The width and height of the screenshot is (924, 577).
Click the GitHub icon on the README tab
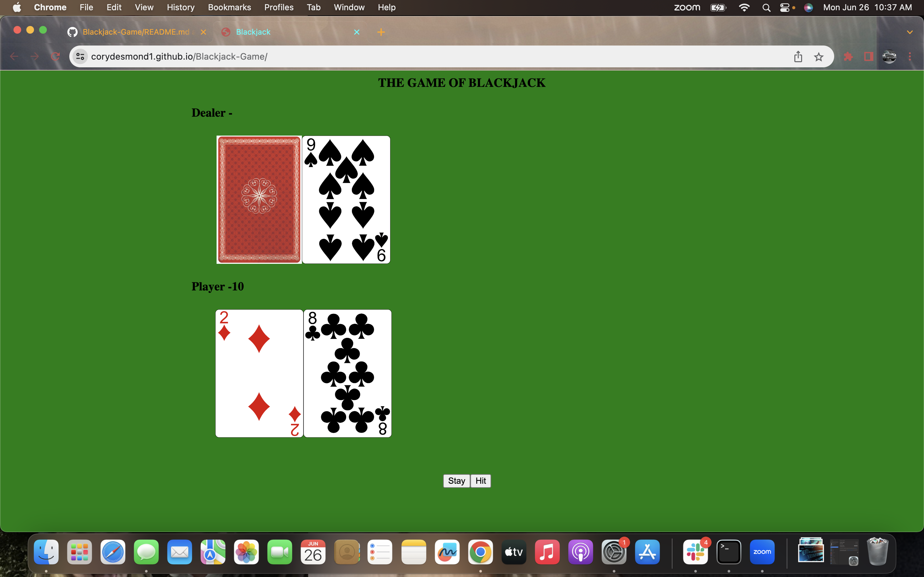[72, 32]
